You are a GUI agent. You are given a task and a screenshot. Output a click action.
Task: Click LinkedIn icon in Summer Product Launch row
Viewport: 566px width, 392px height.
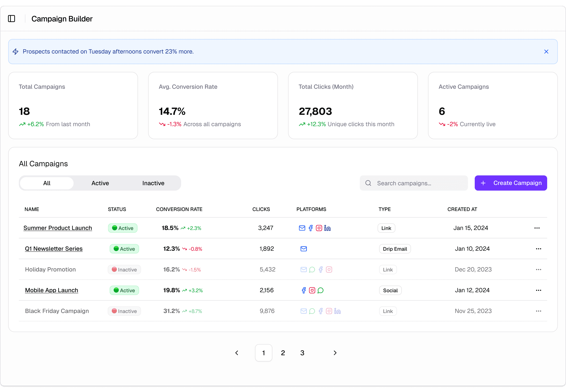point(327,228)
